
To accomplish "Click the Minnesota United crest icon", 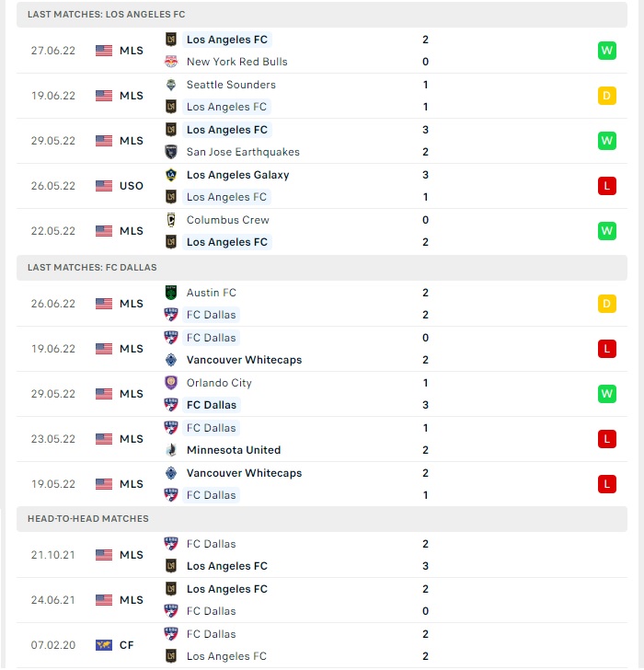I will 171,450.
